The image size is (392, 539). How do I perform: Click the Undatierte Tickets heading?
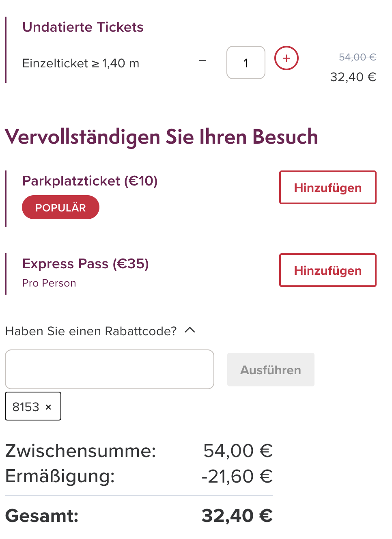(83, 27)
